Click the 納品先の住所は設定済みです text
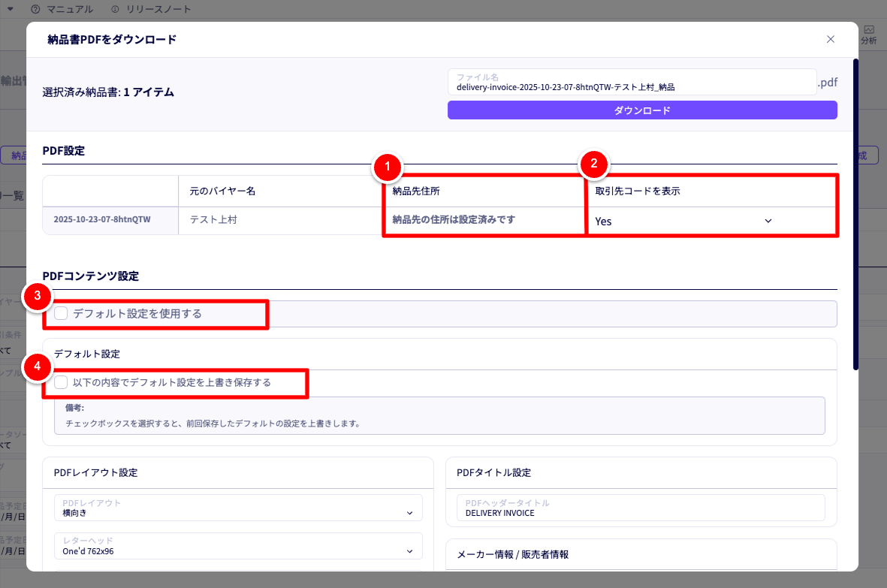Screen dimensions: 887x588 point(455,220)
